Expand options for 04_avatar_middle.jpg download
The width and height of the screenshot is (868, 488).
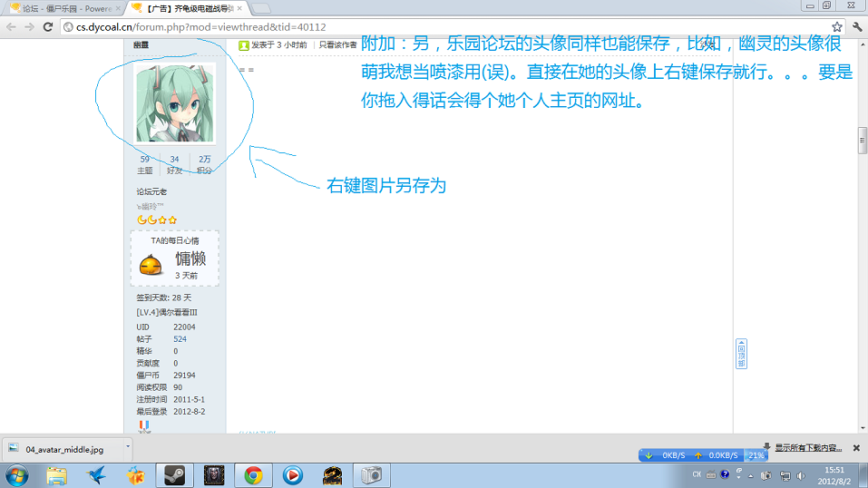click(128, 448)
